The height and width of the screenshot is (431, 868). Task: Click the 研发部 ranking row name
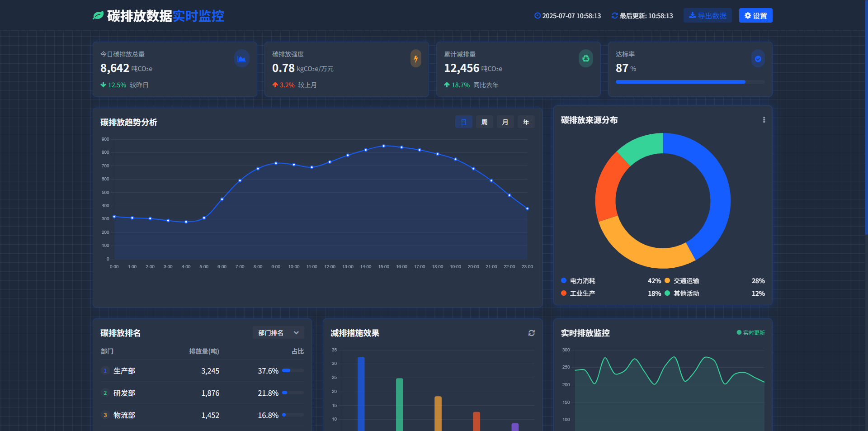[124, 393]
